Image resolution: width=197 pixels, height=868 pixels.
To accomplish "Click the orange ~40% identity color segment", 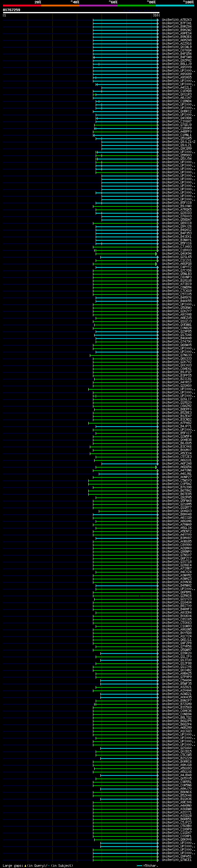I will tap(60, 6).
